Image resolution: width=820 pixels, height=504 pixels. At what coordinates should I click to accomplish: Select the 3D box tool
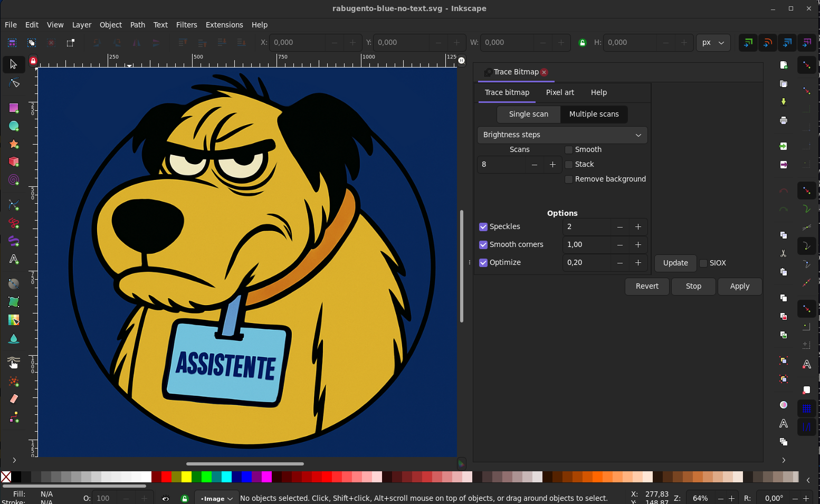click(14, 161)
